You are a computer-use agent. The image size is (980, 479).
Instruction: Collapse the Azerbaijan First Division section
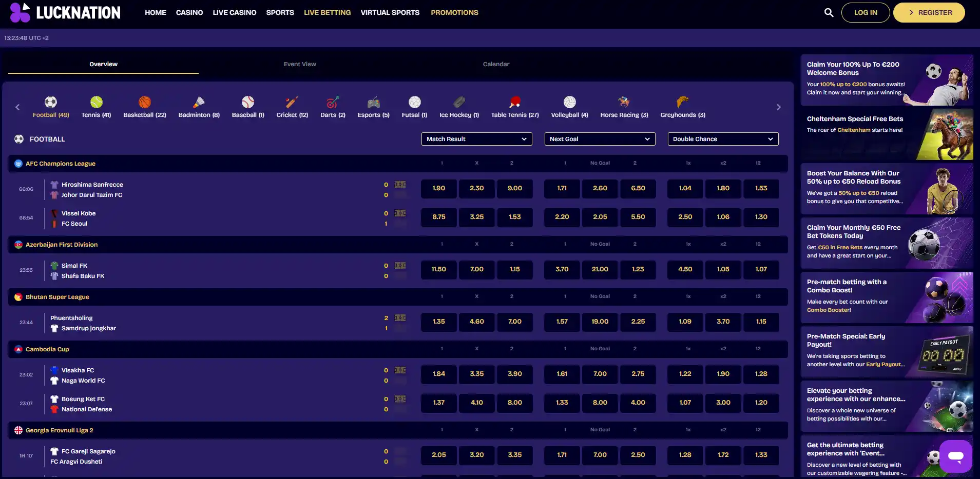[x=398, y=245]
